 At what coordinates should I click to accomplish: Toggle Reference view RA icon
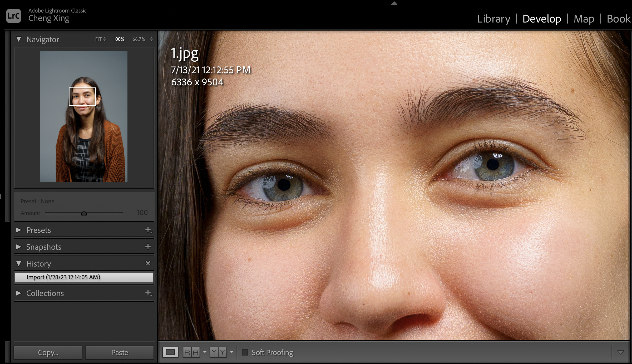click(x=191, y=352)
